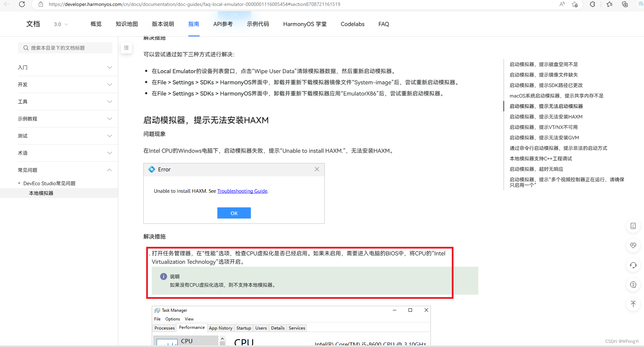Click Processes tab in Task Manager image
This screenshot has height=347, width=644.
pyautogui.click(x=165, y=328)
